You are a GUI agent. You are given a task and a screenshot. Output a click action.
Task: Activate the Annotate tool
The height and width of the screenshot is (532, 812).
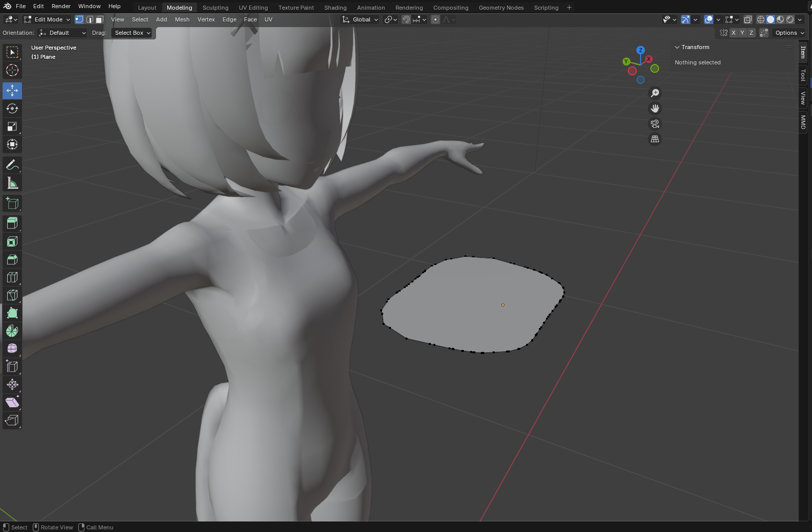pyautogui.click(x=12, y=165)
